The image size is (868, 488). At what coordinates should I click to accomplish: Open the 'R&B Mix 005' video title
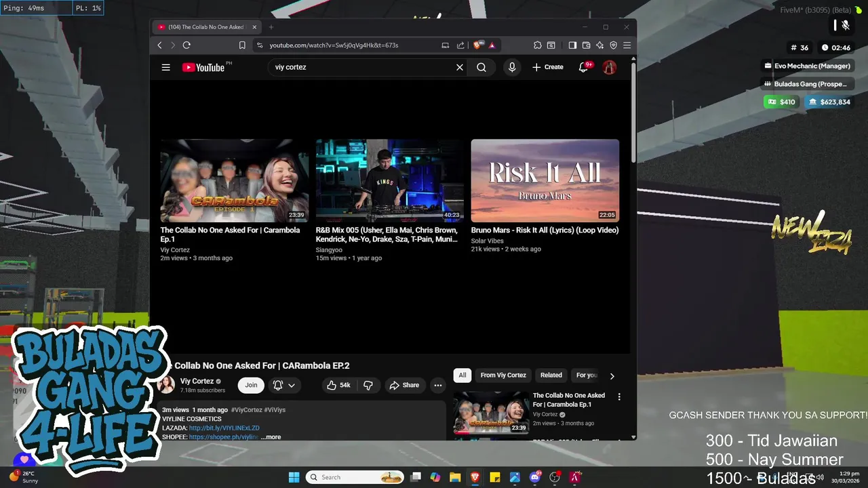(388, 235)
